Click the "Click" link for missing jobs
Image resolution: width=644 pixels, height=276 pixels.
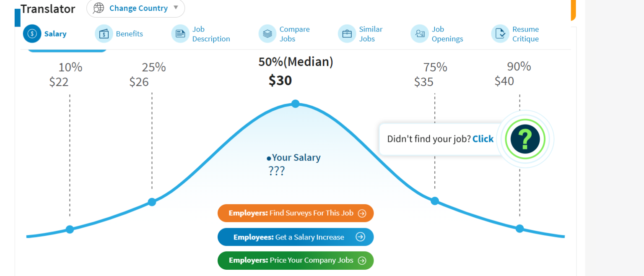point(483,139)
